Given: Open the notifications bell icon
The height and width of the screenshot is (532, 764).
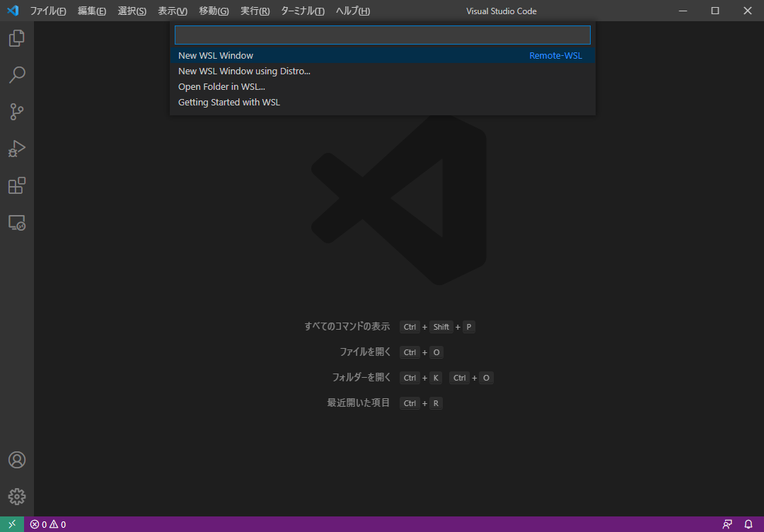Looking at the screenshot, I should click(748, 525).
